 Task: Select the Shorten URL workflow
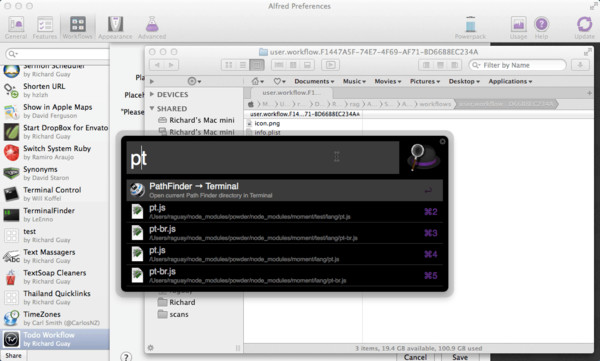coord(55,90)
